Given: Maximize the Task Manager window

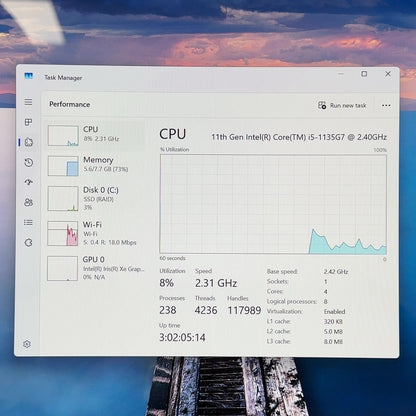Looking at the screenshot, I should 364,74.
